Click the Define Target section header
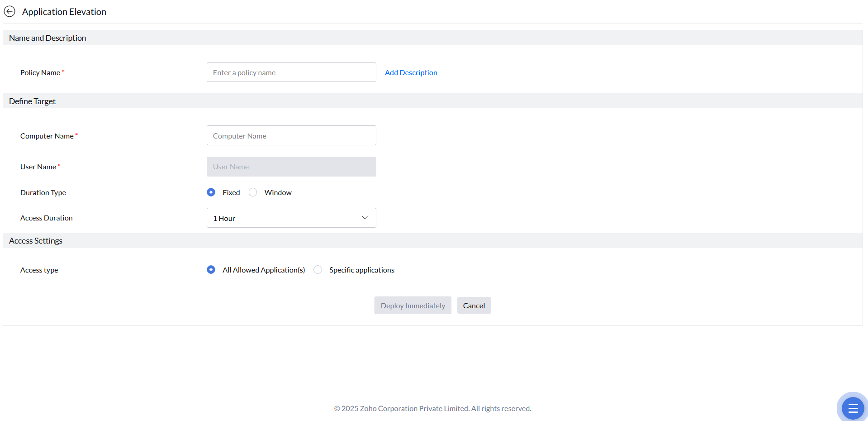Screen dimensions: 868x421 click(32, 101)
